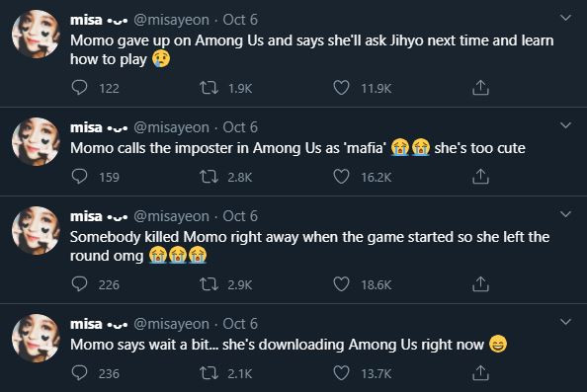Open more options chevron on first tweet
The width and height of the screenshot is (587, 392).
tap(565, 18)
